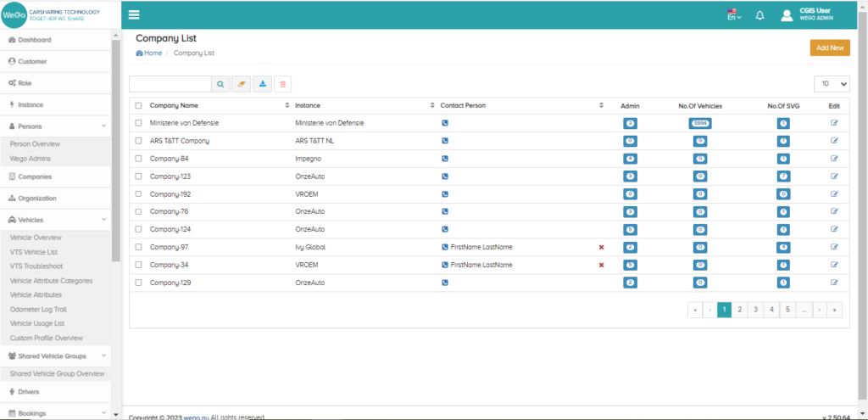Select the Company-192 row checkbox

(139, 193)
